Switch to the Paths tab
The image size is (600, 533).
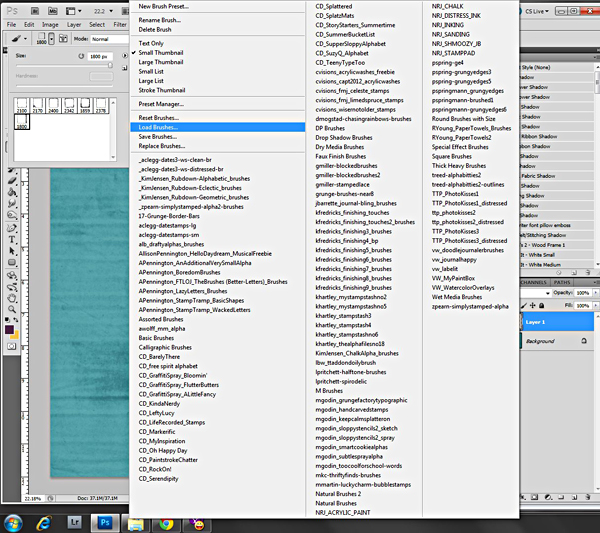click(562, 282)
